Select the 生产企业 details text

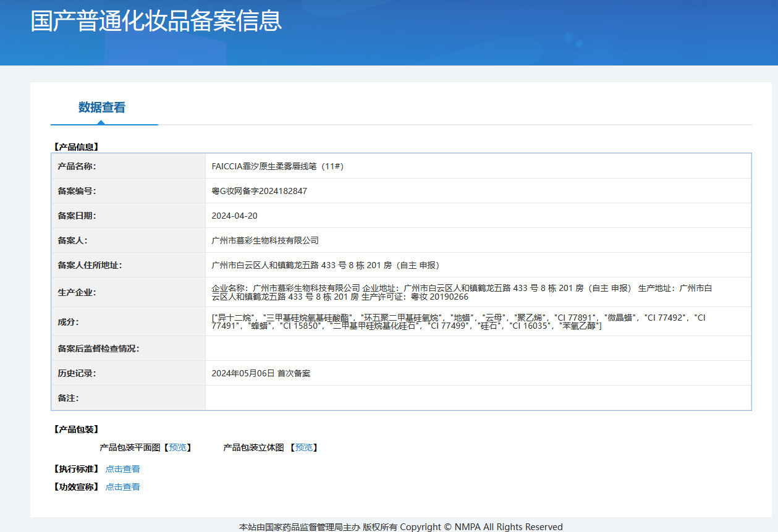[462, 292]
